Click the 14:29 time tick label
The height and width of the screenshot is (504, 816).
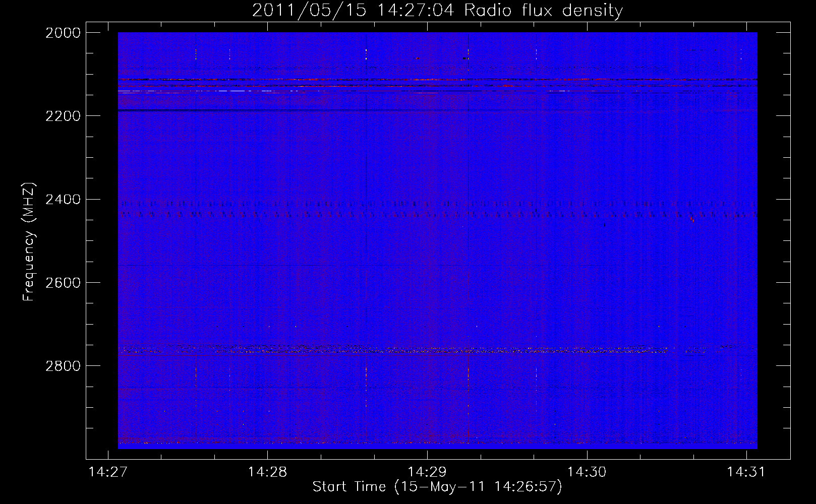(427, 472)
